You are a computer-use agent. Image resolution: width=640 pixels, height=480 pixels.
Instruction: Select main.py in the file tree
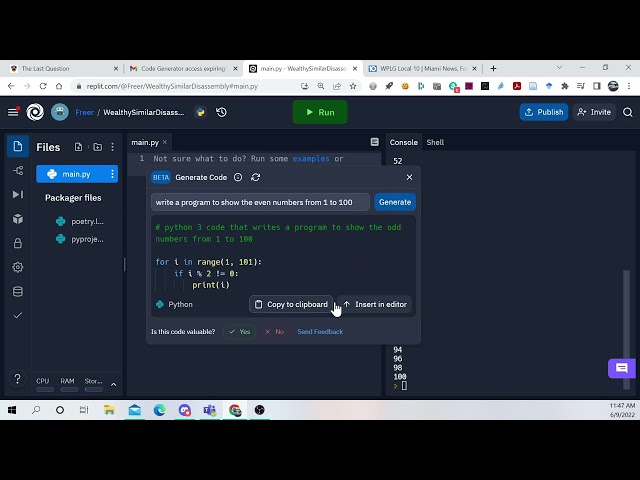77,174
